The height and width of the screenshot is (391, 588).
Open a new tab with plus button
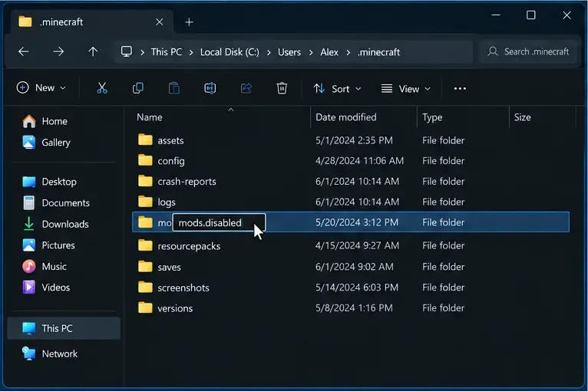point(189,22)
